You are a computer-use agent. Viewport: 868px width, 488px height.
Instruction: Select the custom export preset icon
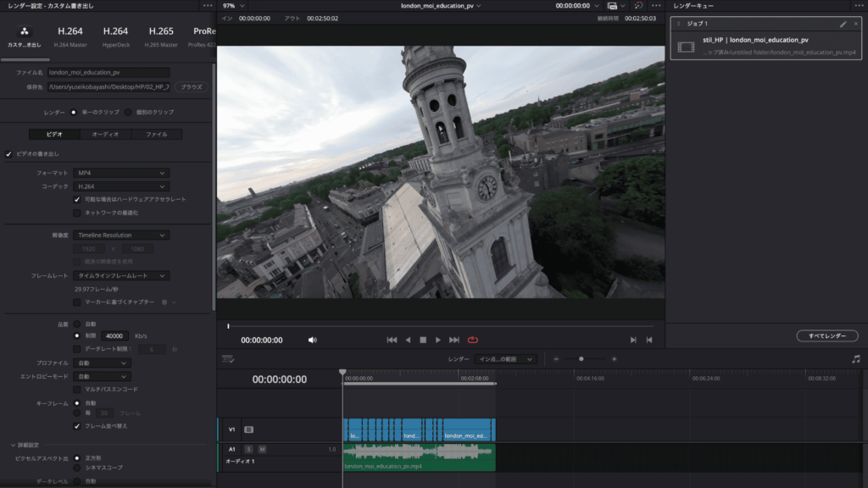tap(24, 31)
